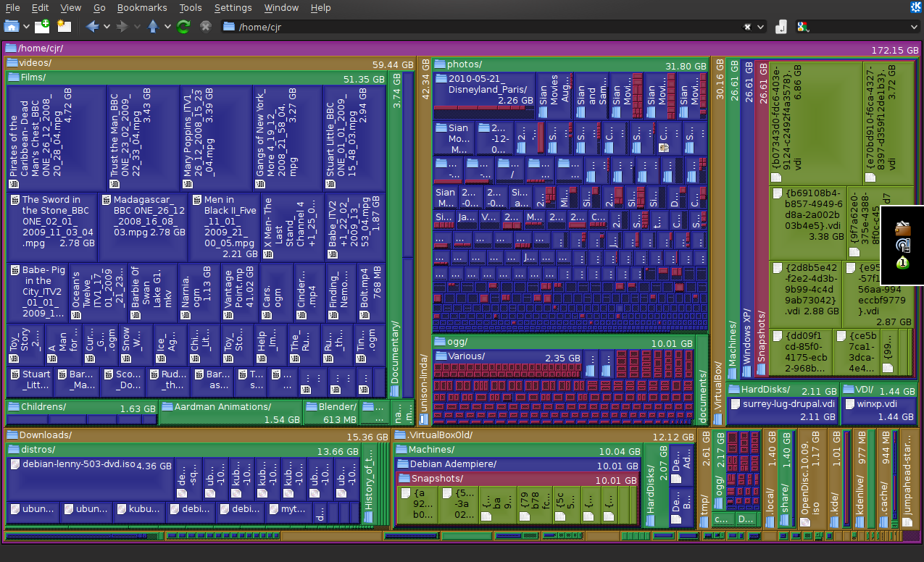Click the winxp.vdi file icon
Screen dimensions: 924x562
click(x=850, y=404)
